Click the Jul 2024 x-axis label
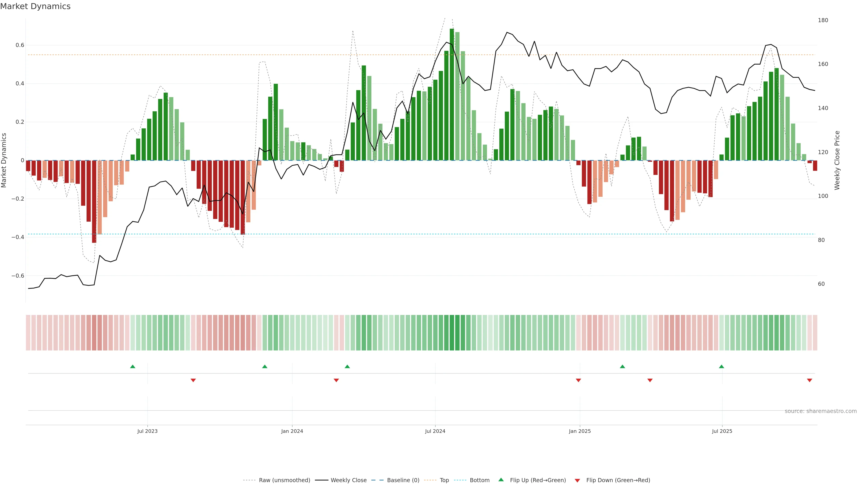 pyautogui.click(x=435, y=431)
